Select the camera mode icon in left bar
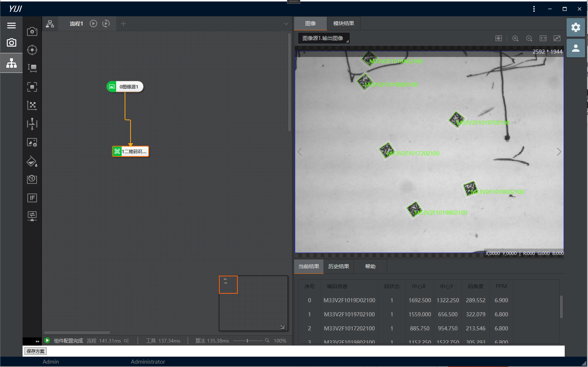The image size is (588, 367). [x=11, y=43]
